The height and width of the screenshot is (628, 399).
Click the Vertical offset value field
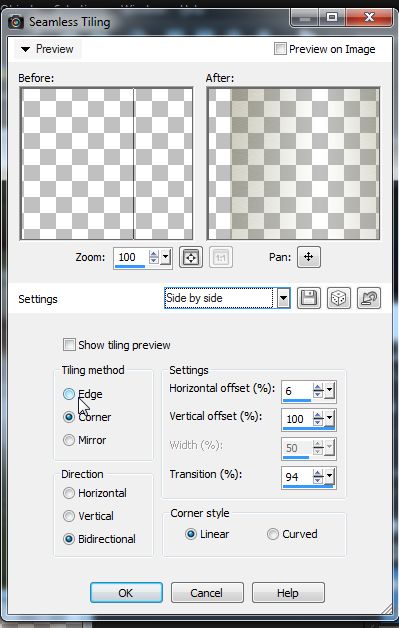point(297,419)
